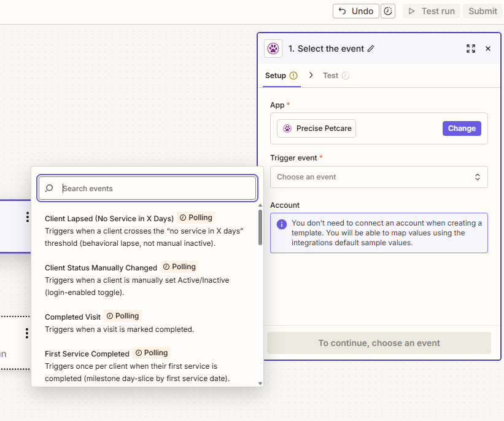Viewport: 504px width, 421px height.
Task: Switch to the Test tab
Action: 330,76
